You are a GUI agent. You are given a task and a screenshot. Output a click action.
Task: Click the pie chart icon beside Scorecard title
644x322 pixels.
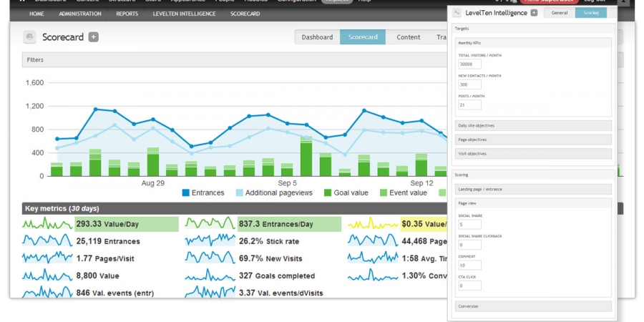(29, 37)
